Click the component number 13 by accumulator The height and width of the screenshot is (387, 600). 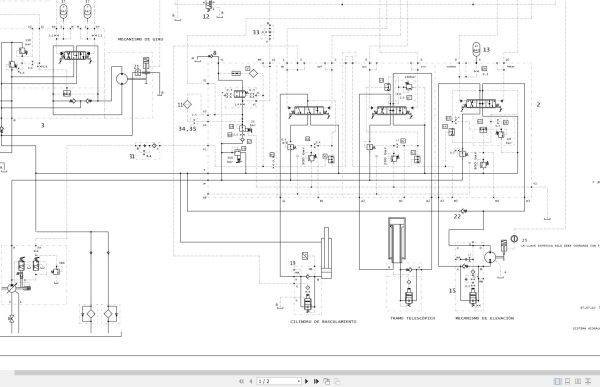click(x=486, y=50)
